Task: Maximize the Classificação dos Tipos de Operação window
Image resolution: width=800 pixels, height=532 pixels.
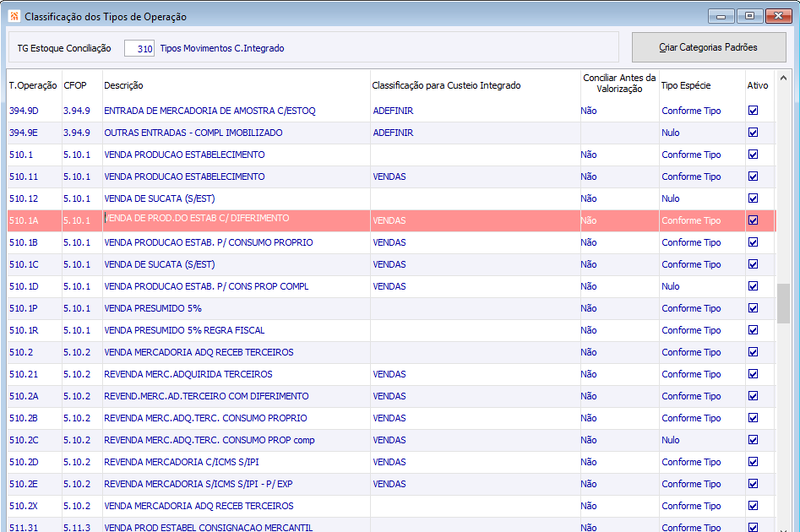Action: click(749, 16)
